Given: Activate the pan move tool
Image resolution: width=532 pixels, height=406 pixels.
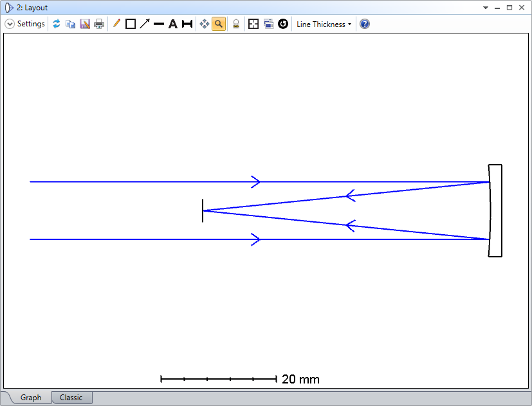Looking at the screenshot, I should pyautogui.click(x=205, y=24).
